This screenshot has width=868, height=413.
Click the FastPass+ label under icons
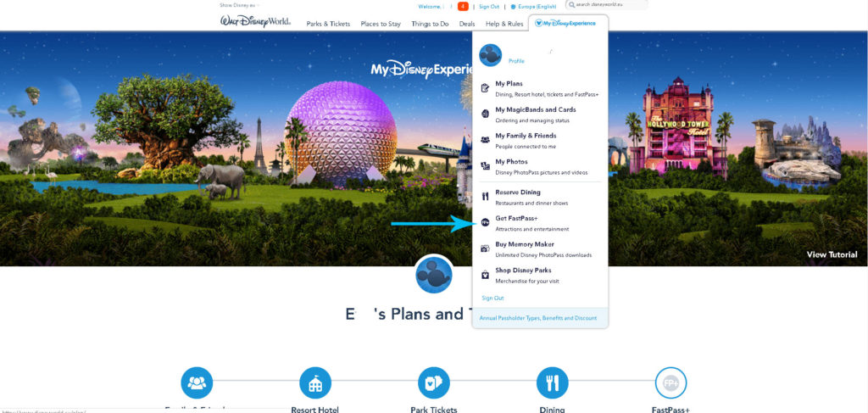(x=671, y=410)
